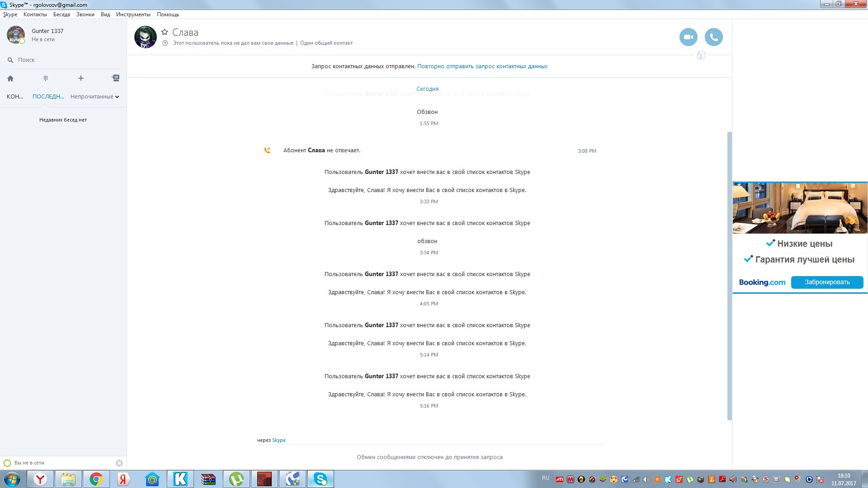Open the home icon in the sidebar
The width and height of the screenshot is (868, 488).
pos(10,78)
